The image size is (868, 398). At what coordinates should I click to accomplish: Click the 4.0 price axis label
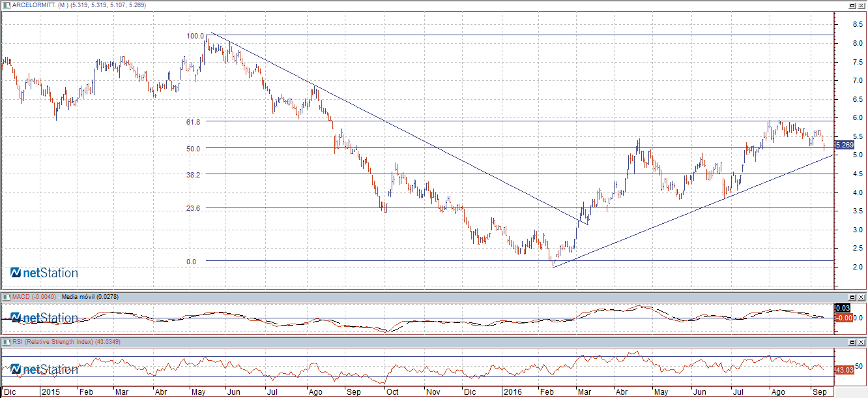(858, 192)
